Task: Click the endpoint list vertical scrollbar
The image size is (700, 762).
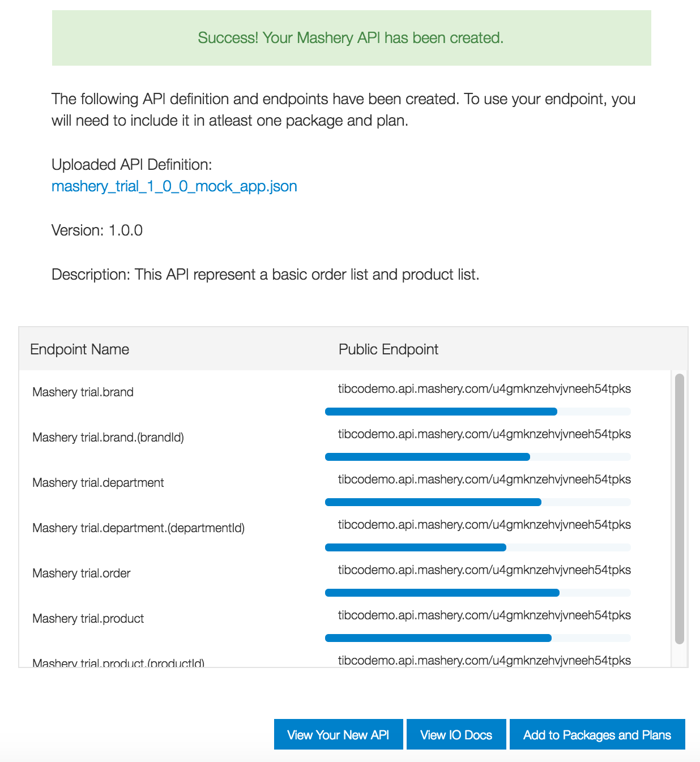Action: tap(680, 508)
